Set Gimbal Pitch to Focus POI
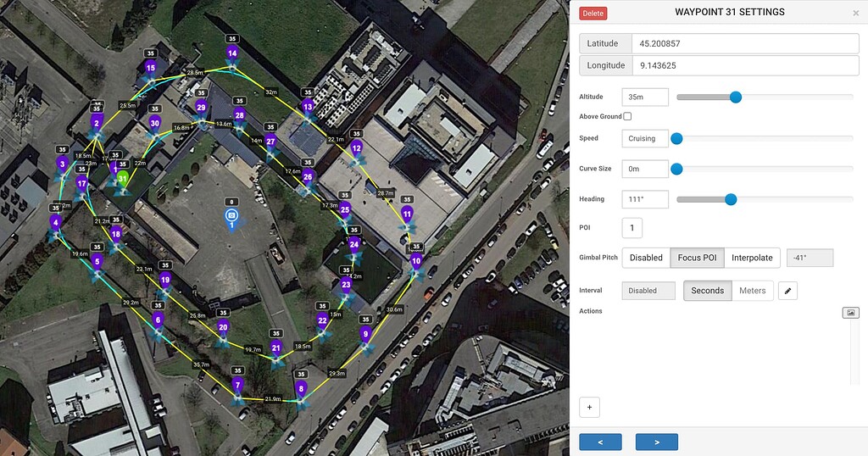 (697, 258)
